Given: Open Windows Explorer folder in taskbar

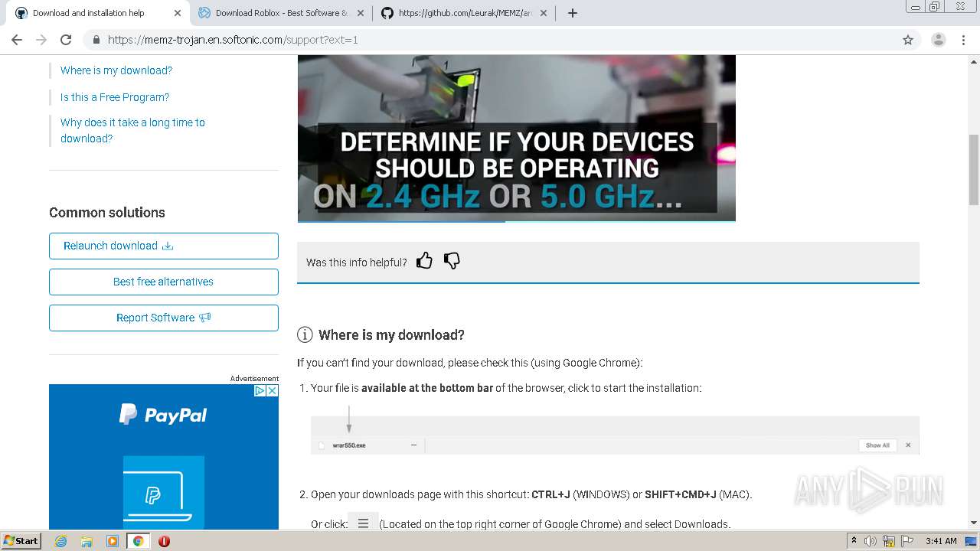Looking at the screenshot, I should coord(87,541).
